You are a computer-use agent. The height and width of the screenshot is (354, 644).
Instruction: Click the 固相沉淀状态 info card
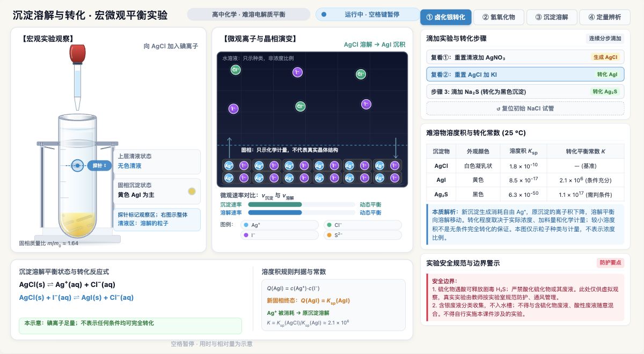(x=156, y=190)
